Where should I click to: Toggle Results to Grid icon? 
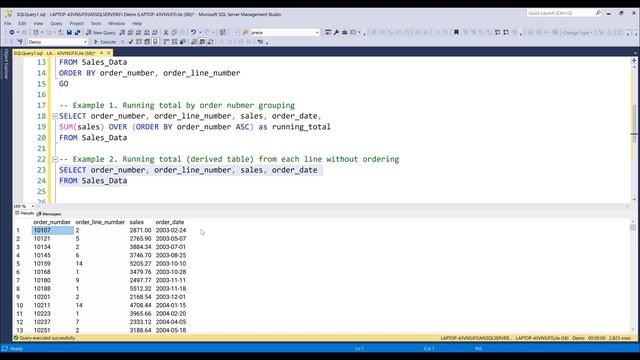[x=202, y=42]
